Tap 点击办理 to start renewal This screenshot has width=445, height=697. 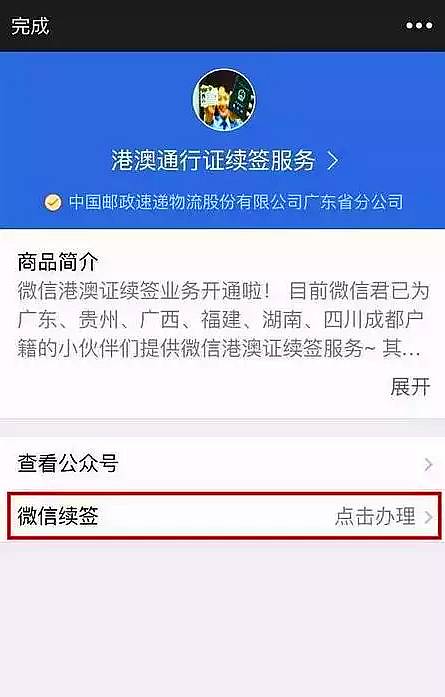[x=375, y=517]
